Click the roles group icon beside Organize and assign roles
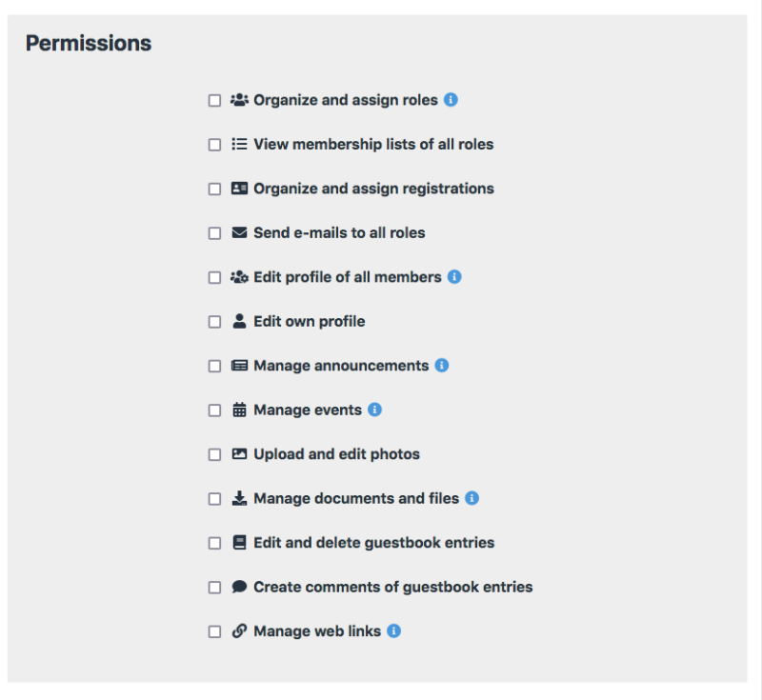762x700 pixels. pos(239,100)
